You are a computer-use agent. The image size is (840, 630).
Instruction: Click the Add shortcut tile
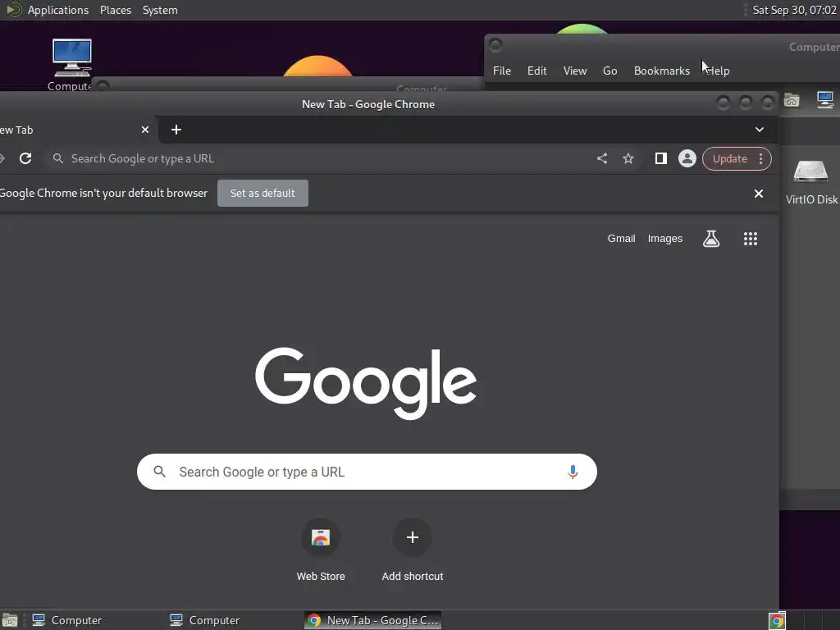click(413, 550)
